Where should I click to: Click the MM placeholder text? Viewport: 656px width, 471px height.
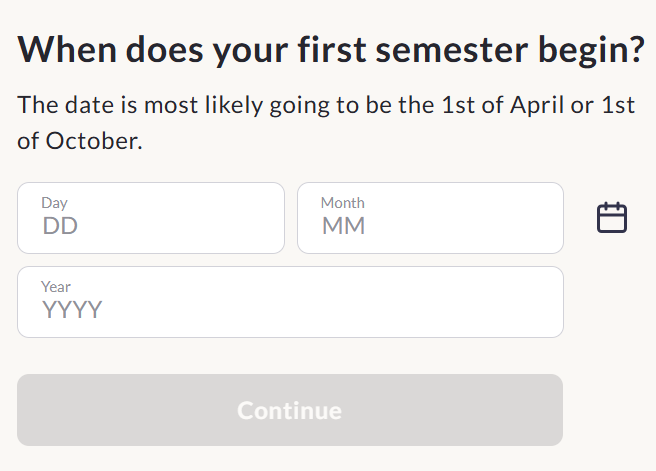[343, 226]
